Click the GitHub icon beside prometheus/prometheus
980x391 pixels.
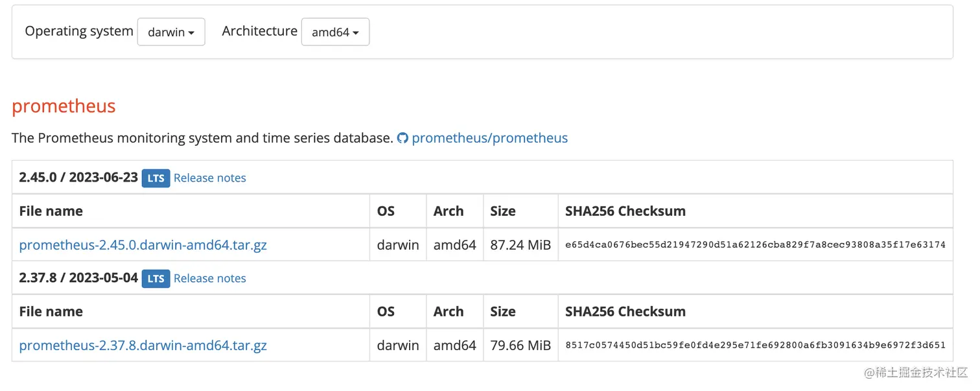[402, 138]
